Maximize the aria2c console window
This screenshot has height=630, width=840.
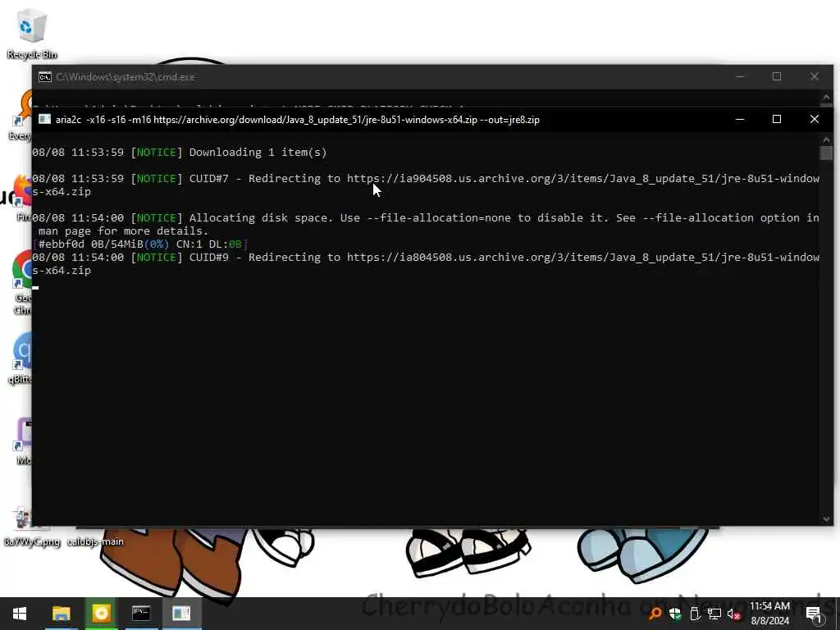[777, 119]
